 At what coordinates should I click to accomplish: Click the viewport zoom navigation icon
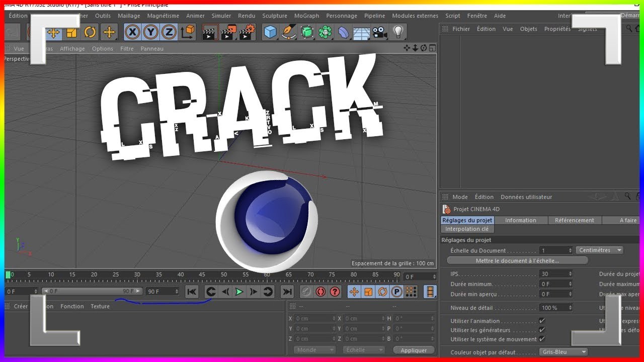coord(415,48)
